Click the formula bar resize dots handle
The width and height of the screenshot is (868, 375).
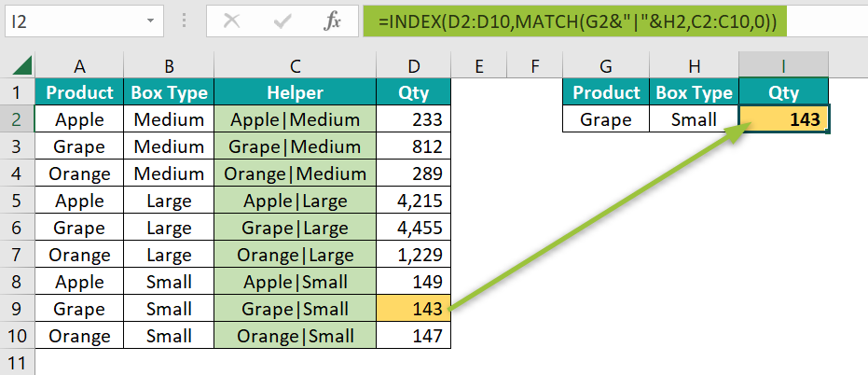pos(185,21)
